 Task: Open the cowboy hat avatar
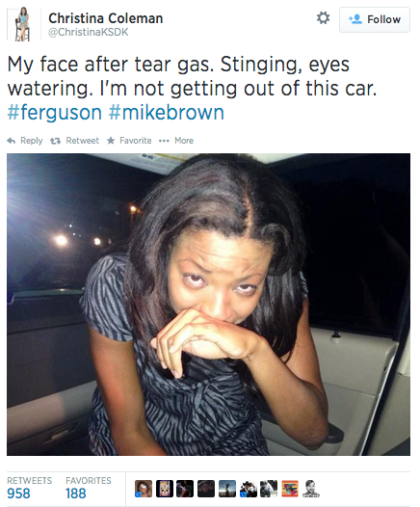click(x=249, y=489)
